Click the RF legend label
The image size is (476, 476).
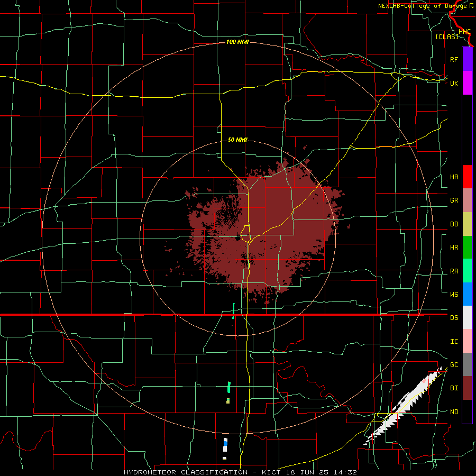[x=454, y=59]
